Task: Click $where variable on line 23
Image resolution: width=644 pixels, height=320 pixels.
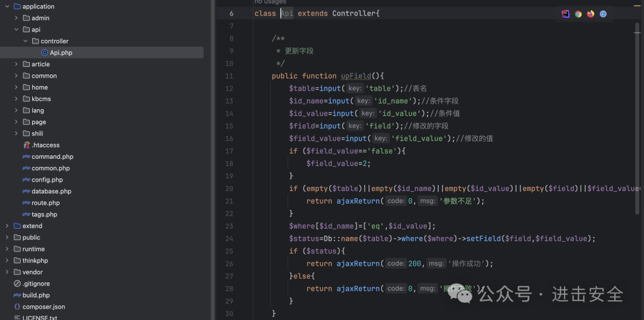Action: 302,226
